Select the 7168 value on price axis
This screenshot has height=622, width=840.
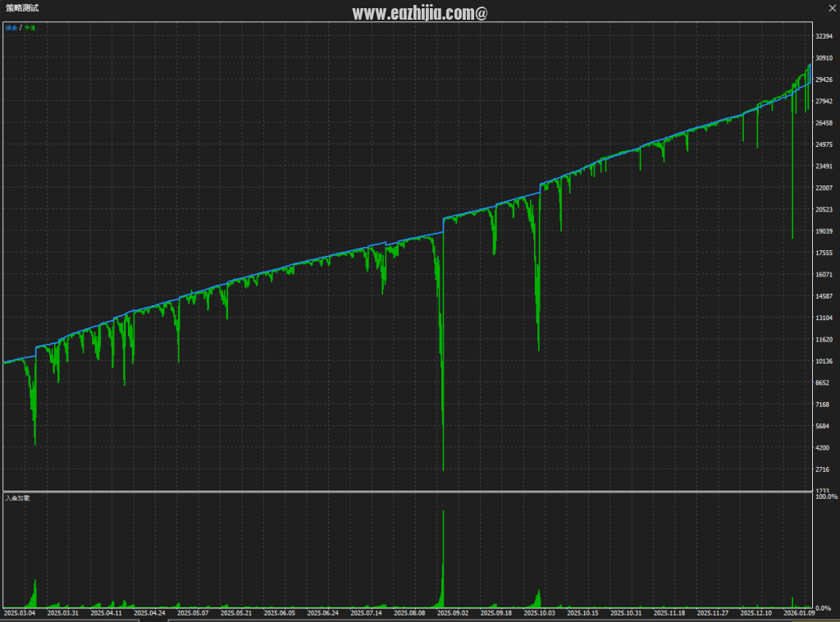click(822, 405)
